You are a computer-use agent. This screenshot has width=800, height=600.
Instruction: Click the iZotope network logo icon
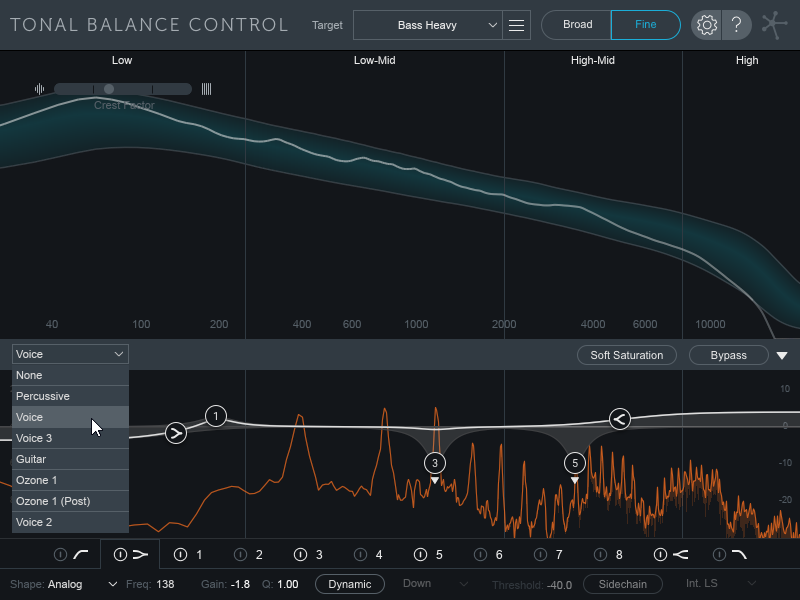(x=774, y=25)
